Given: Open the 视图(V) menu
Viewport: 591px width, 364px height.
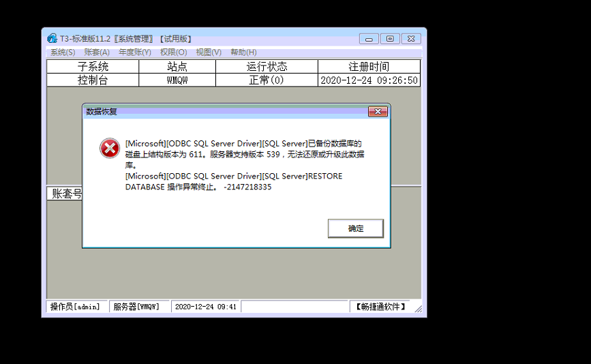Looking at the screenshot, I should point(209,52).
